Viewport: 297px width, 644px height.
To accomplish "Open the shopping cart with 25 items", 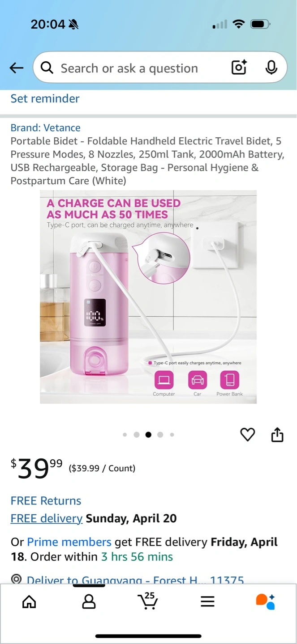I will pyautogui.click(x=148, y=601).
